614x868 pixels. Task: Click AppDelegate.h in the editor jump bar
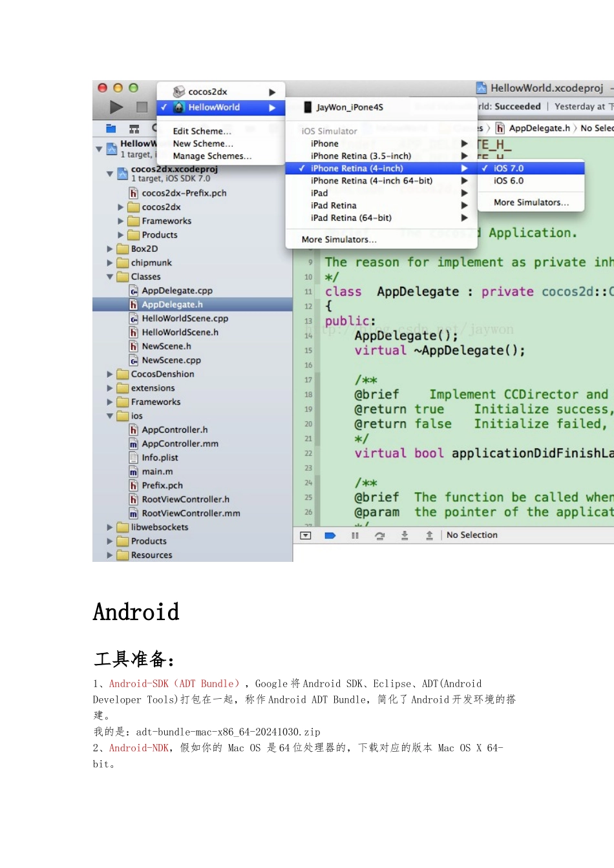(x=539, y=129)
